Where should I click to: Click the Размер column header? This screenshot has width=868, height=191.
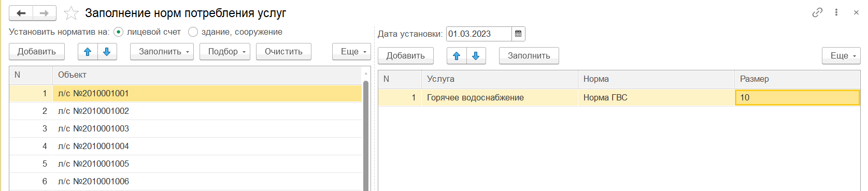tap(798, 79)
